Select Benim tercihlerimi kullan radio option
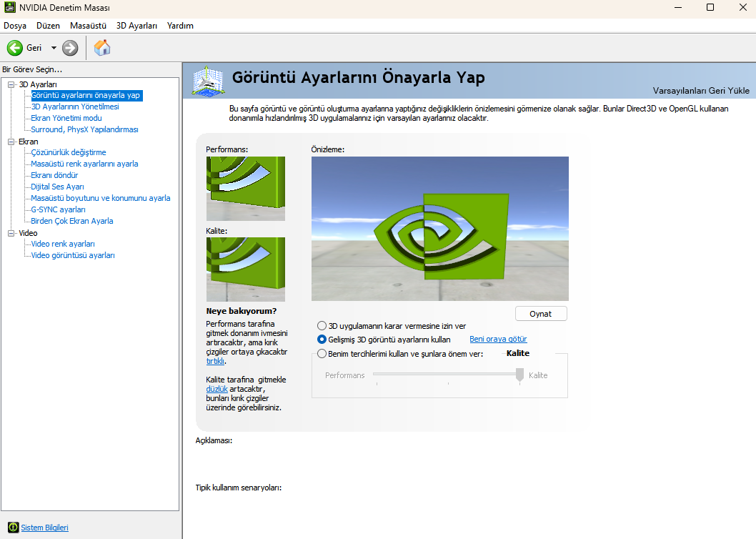 coord(400,354)
